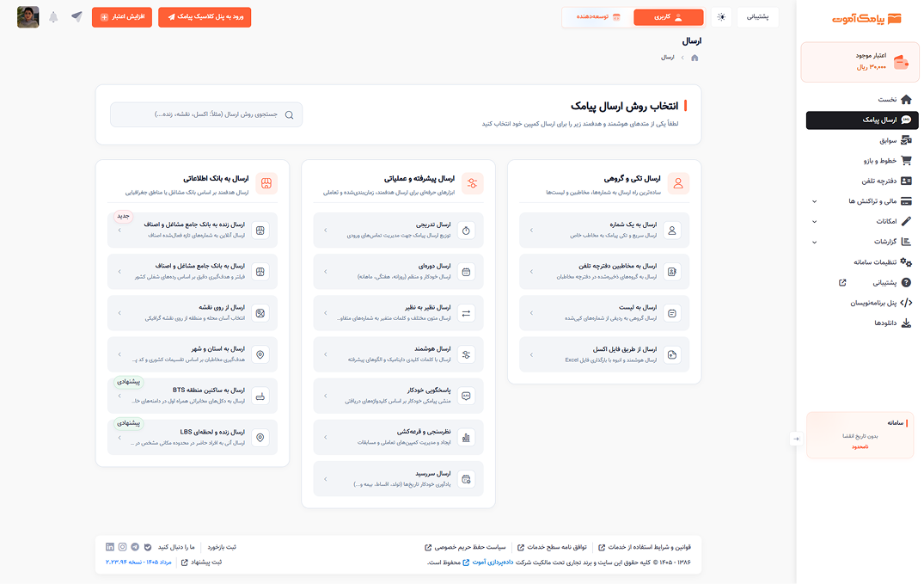Switch to the کاربری tab
This screenshot has height=584, width=924.
(x=668, y=17)
